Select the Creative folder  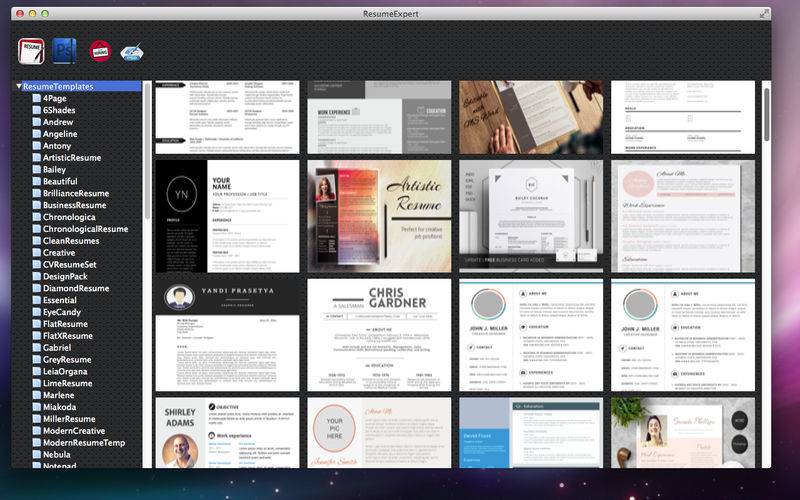coord(54,253)
